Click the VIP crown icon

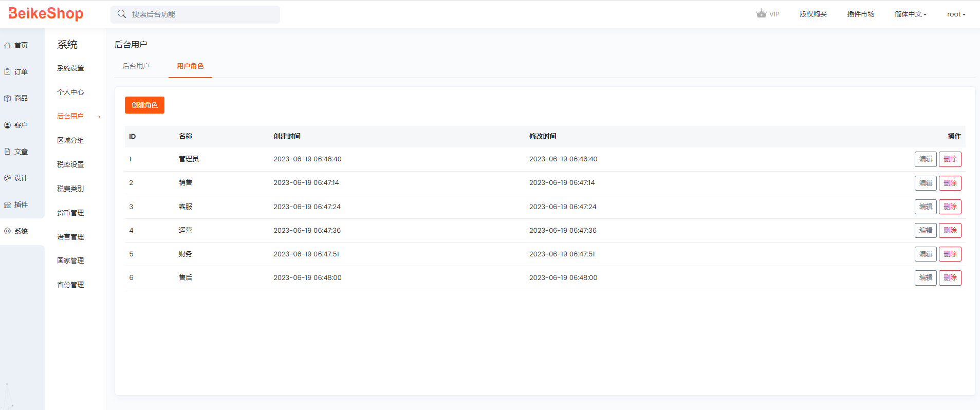coord(761,14)
